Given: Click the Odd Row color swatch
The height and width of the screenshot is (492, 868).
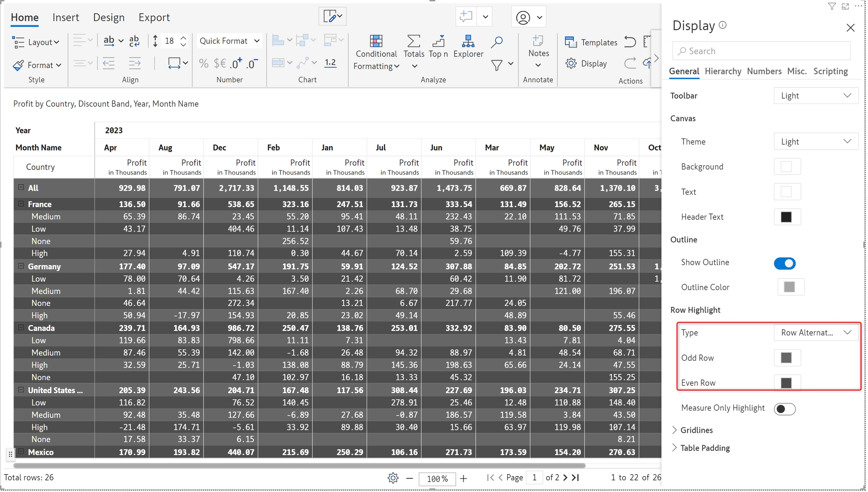Looking at the screenshot, I should coord(786,357).
